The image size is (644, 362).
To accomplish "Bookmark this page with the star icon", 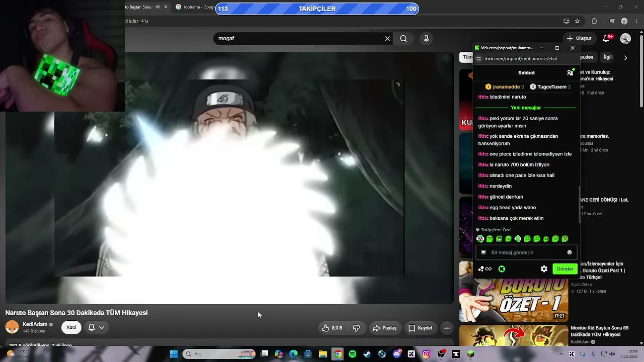I will click(577, 21).
